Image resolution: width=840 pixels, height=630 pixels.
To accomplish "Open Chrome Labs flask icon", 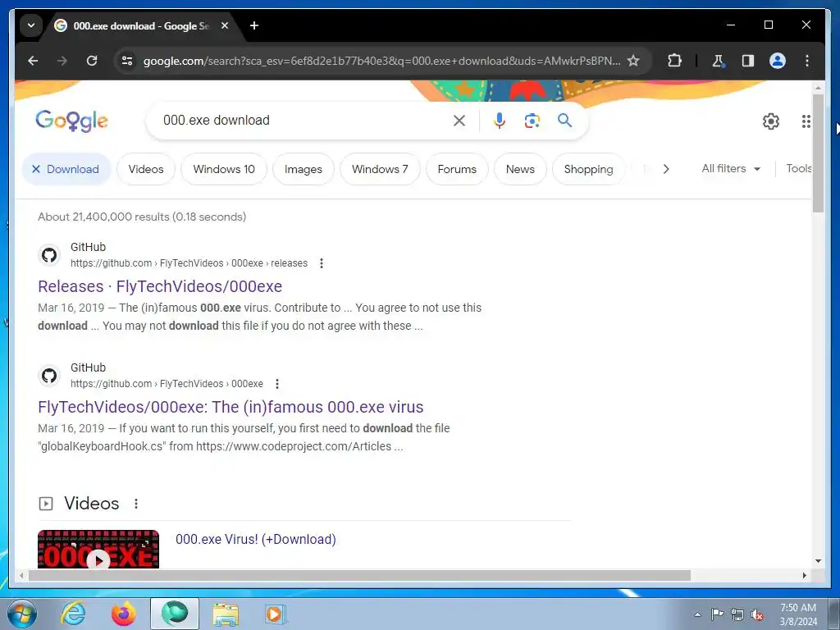I will [x=718, y=61].
